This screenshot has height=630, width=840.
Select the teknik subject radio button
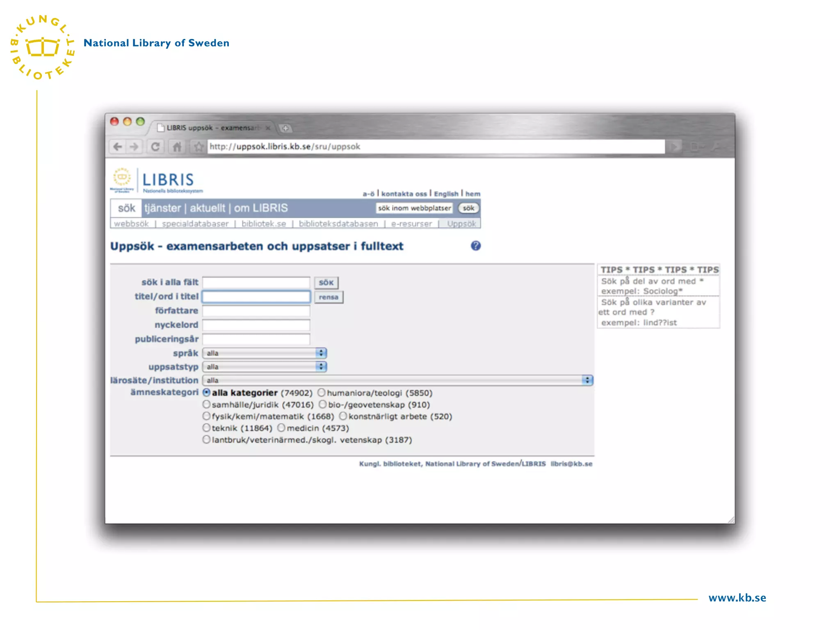click(x=206, y=428)
